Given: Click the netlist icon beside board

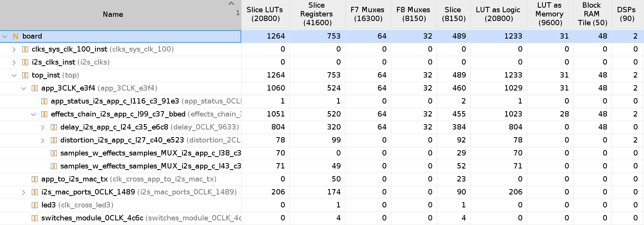Looking at the screenshot, I should click(x=16, y=36).
